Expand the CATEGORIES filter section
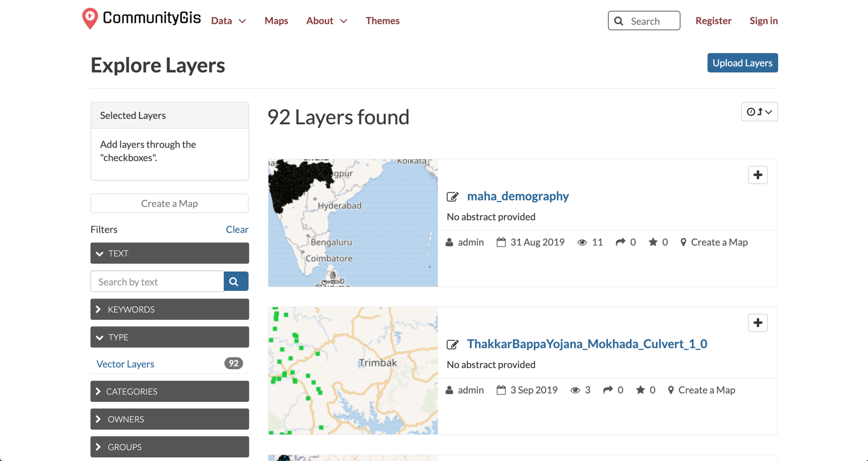The image size is (868, 461). (169, 391)
